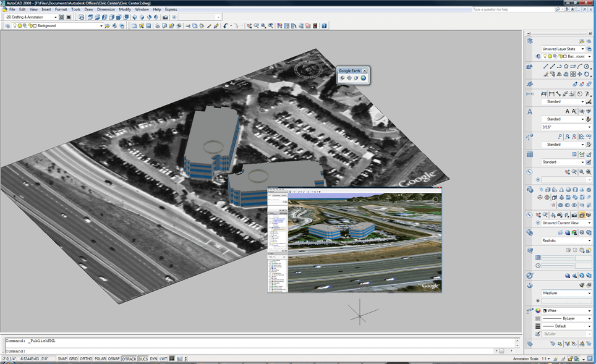The image size is (596, 364).
Task: Click the Type a question for help field
Action: coord(513,9)
